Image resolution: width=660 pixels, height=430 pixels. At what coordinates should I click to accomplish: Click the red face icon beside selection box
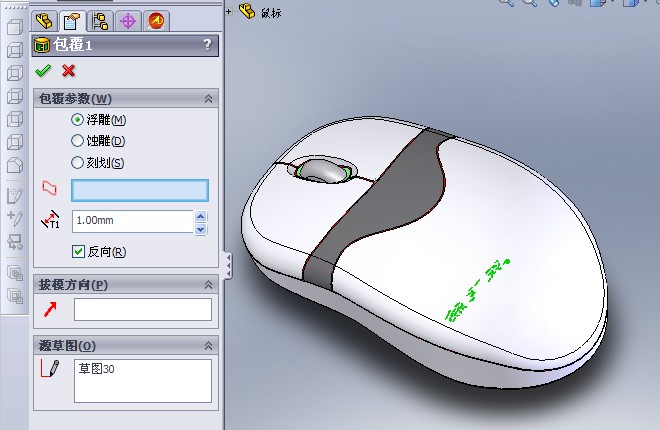[x=50, y=188]
